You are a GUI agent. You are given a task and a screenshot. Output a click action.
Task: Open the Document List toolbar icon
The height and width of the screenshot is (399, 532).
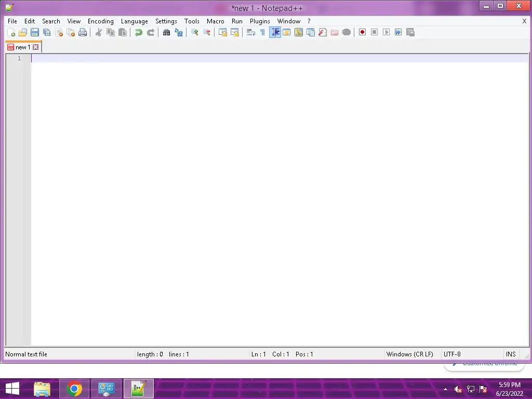[x=311, y=32]
